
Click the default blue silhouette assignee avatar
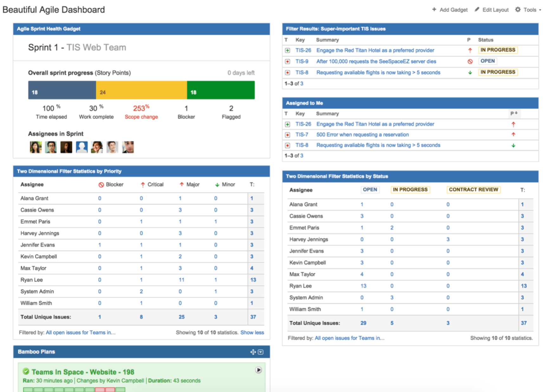click(x=82, y=147)
